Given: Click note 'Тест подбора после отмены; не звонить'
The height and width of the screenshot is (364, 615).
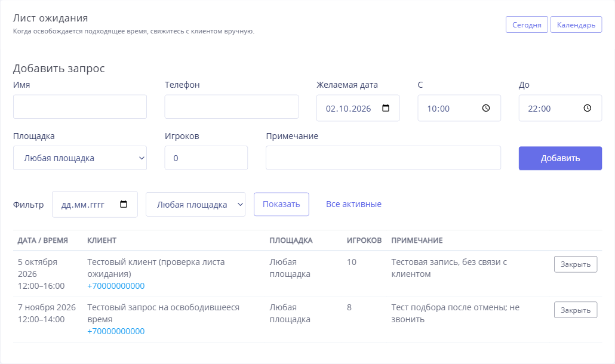Looking at the screenshot, I should [456, 313].
